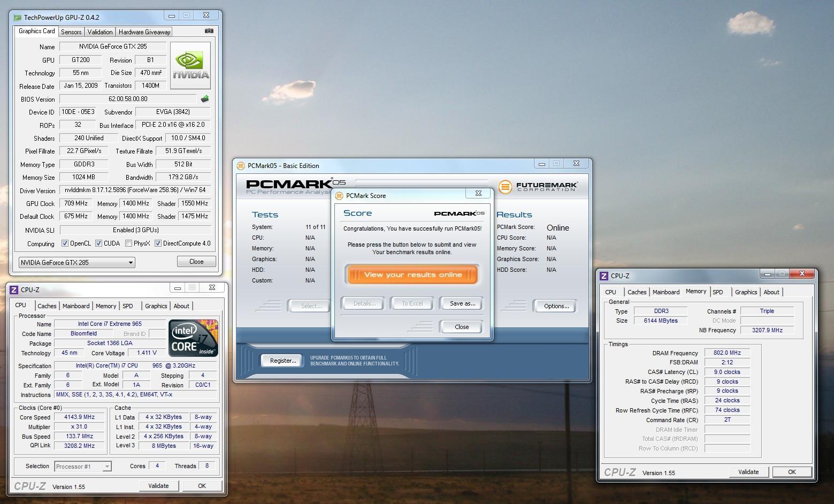Toggle the OpenCL checkbox
834x504 pixels.
(65, 243)
